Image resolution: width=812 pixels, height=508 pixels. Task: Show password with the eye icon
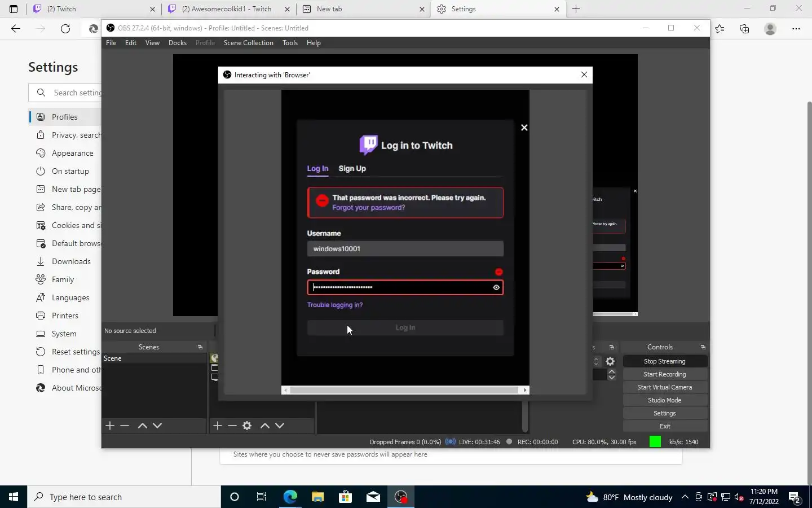click(496, 287)
